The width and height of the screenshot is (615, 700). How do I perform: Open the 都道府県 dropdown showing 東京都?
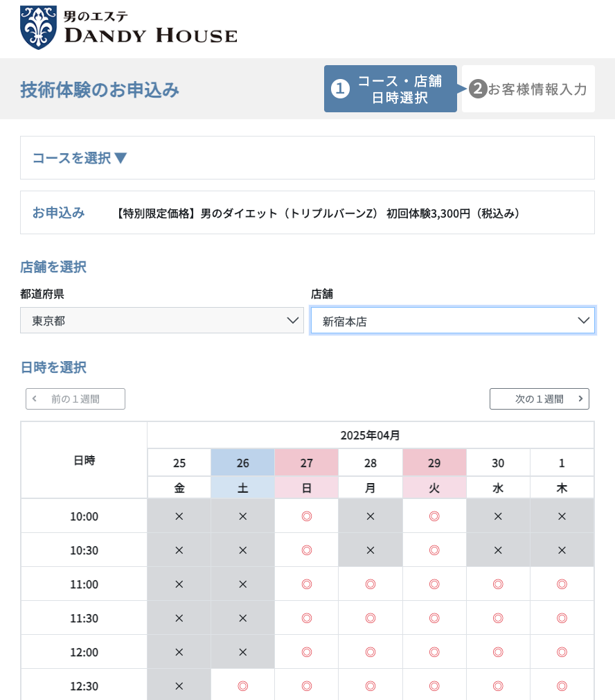[x=162, y=321]
